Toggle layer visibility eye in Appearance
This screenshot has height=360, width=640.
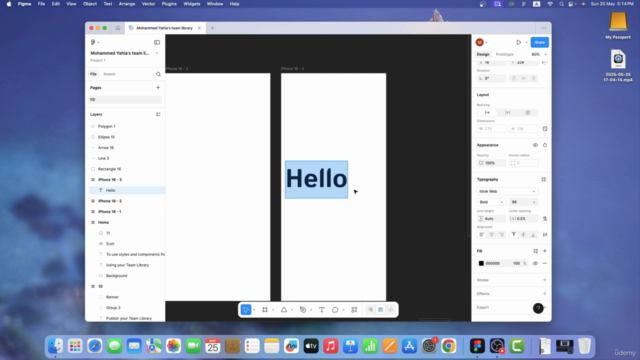coord(535,145)
